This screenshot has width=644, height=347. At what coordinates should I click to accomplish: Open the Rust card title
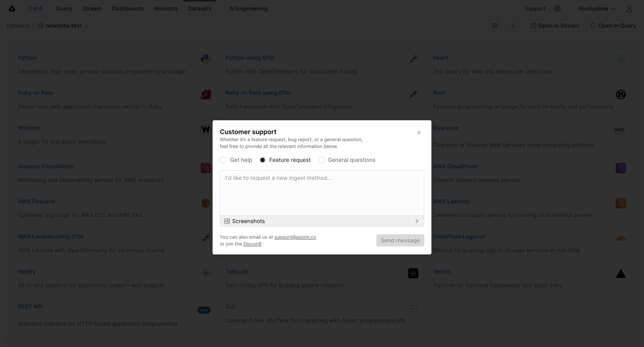[439, 93]
